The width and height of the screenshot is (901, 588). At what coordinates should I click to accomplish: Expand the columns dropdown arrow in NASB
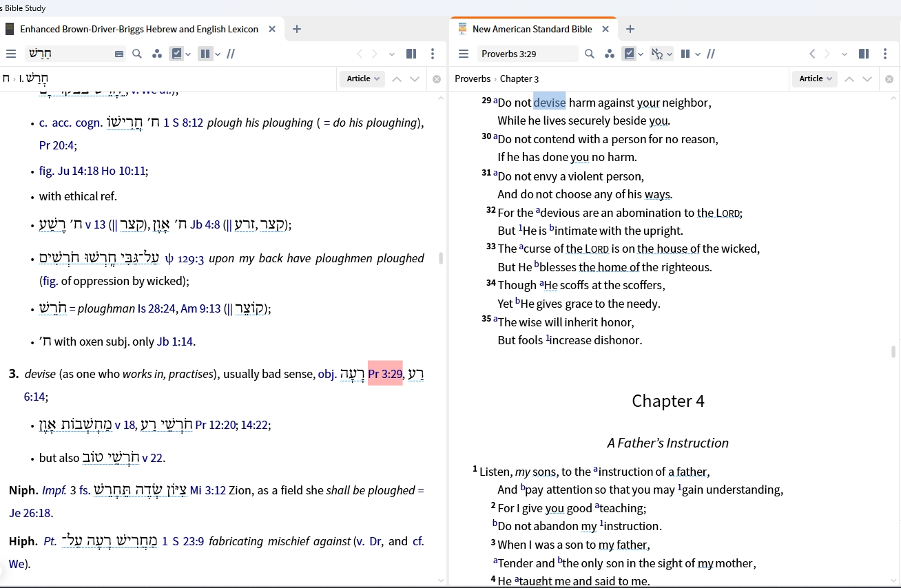(x=698, y=54)
